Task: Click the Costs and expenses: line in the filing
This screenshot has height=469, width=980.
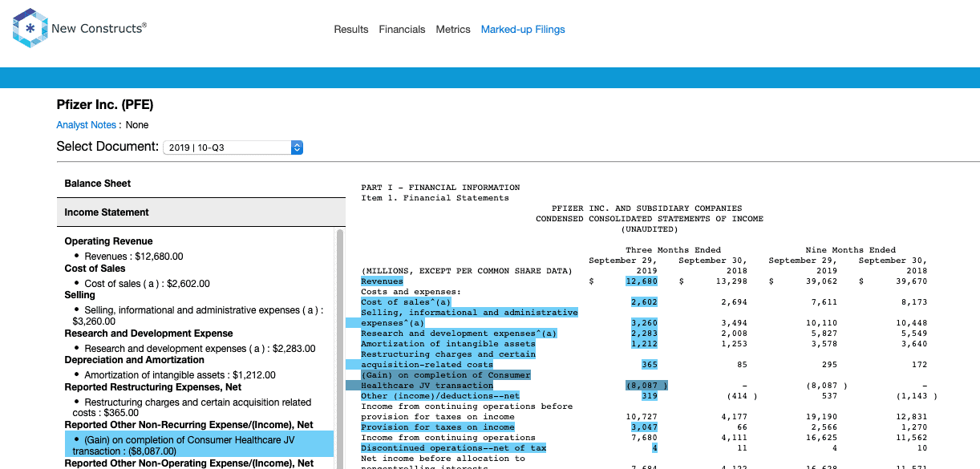Action: pyautogui.click(x=411, y=292)
